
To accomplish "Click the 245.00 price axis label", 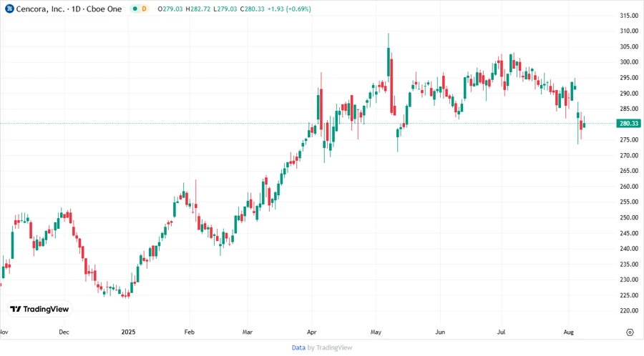I will click(629, 233).
